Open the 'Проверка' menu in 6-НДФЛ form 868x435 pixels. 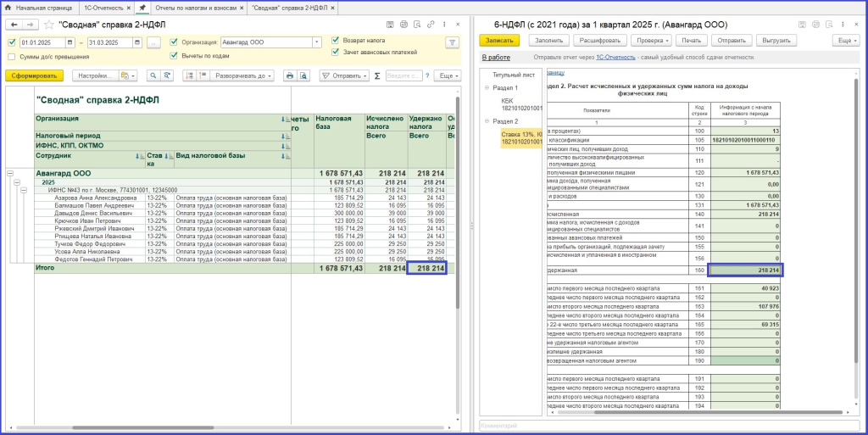click(x=652, y=40)
